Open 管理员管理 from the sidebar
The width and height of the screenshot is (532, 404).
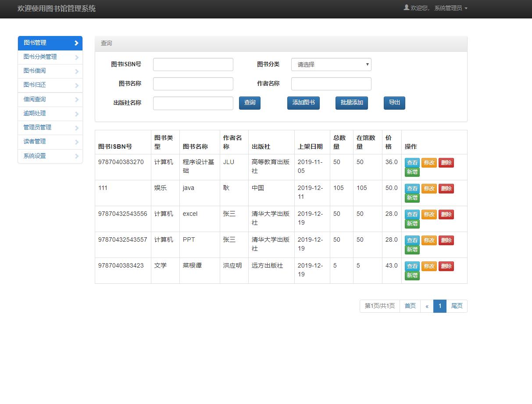pyautogui.click(x=50, y=127)
